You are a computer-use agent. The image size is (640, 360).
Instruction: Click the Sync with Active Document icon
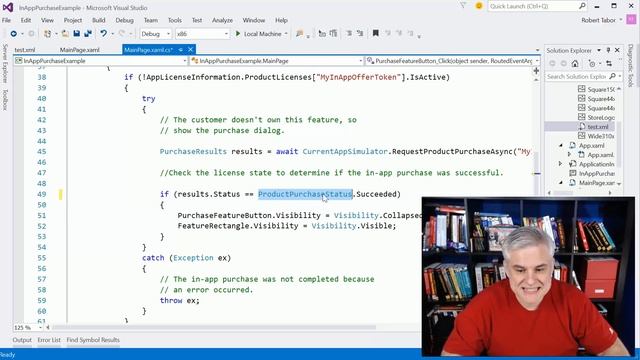tap(609, 63)
